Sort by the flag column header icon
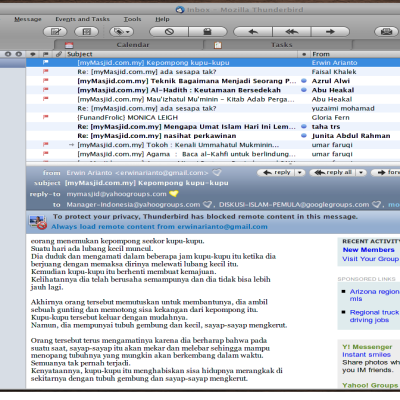The image size is (400, 400). (46, 54)
